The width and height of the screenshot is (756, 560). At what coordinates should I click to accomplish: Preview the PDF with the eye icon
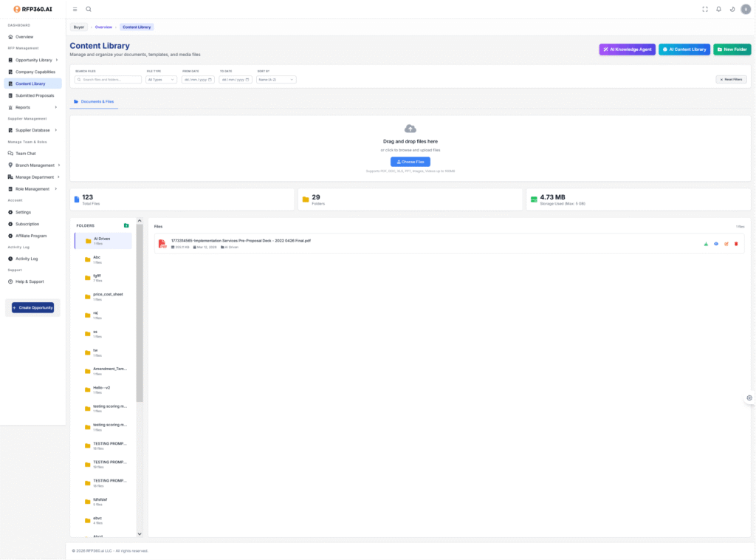[715, 244]
